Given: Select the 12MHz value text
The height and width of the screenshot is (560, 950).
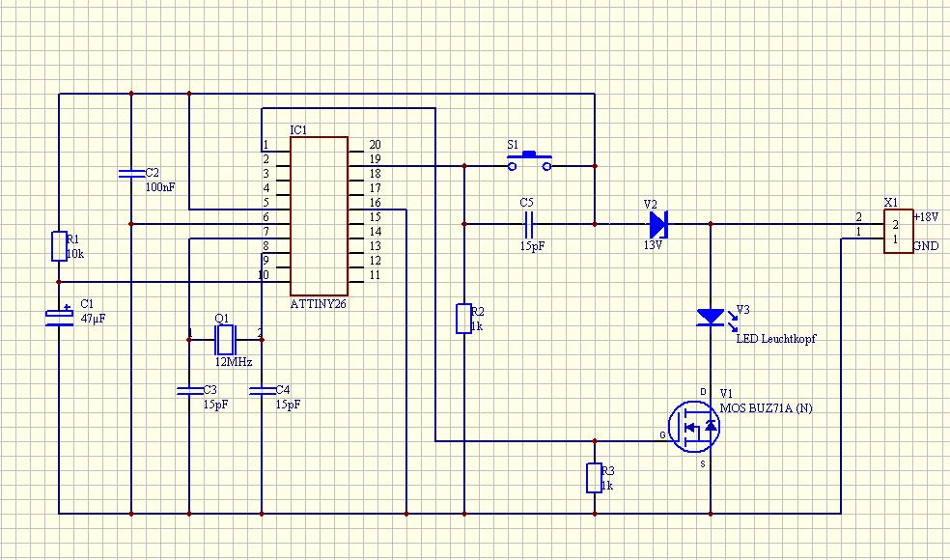Looking at the screenshot, I should coord(234,362).
